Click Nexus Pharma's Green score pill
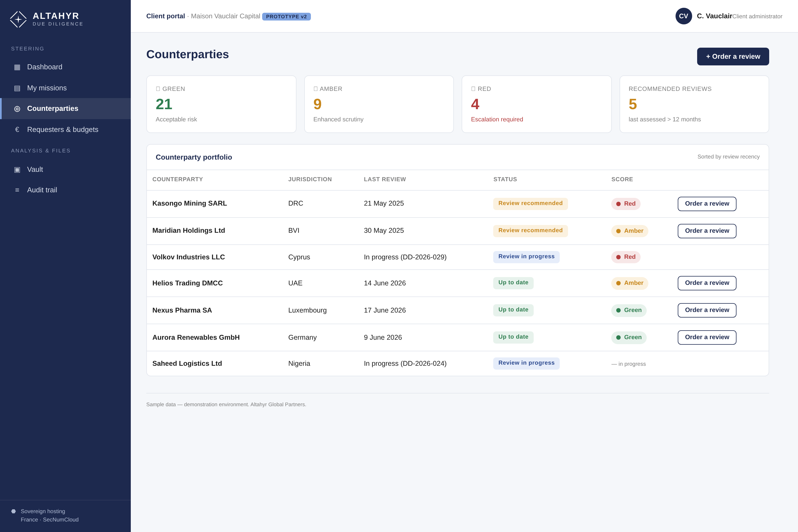This screenshot has height=532, width=798. pos(629,310)
